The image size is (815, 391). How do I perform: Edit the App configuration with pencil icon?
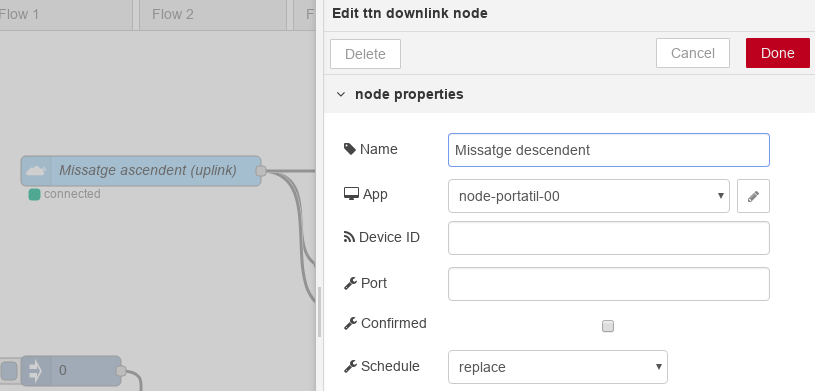point(753,196)
